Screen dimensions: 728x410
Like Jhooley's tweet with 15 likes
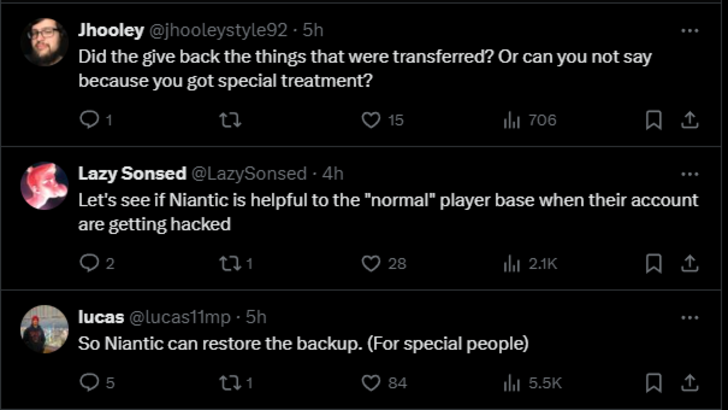pyautogui.click(x=371, y=120)
